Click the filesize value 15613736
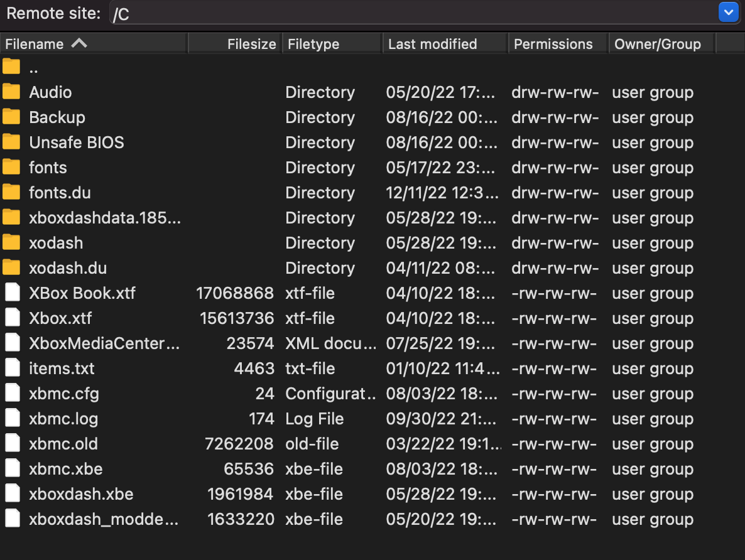Viewport: 745px width, 560px height. [237, 318]
